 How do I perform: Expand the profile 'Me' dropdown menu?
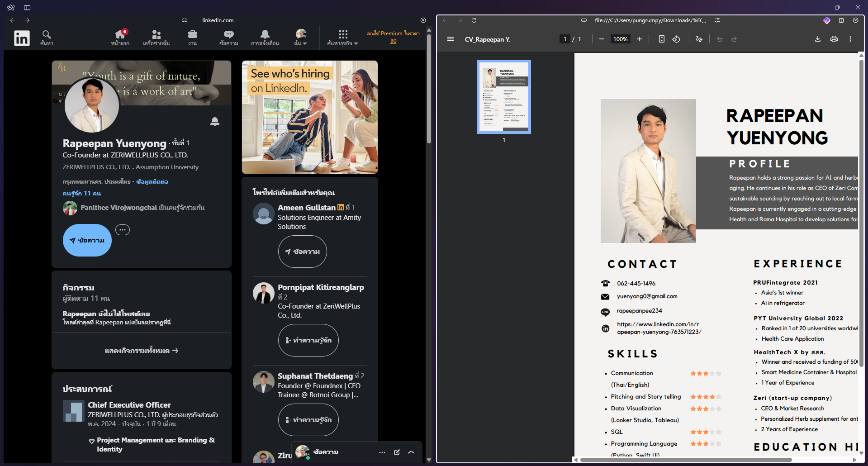(301, 38)
